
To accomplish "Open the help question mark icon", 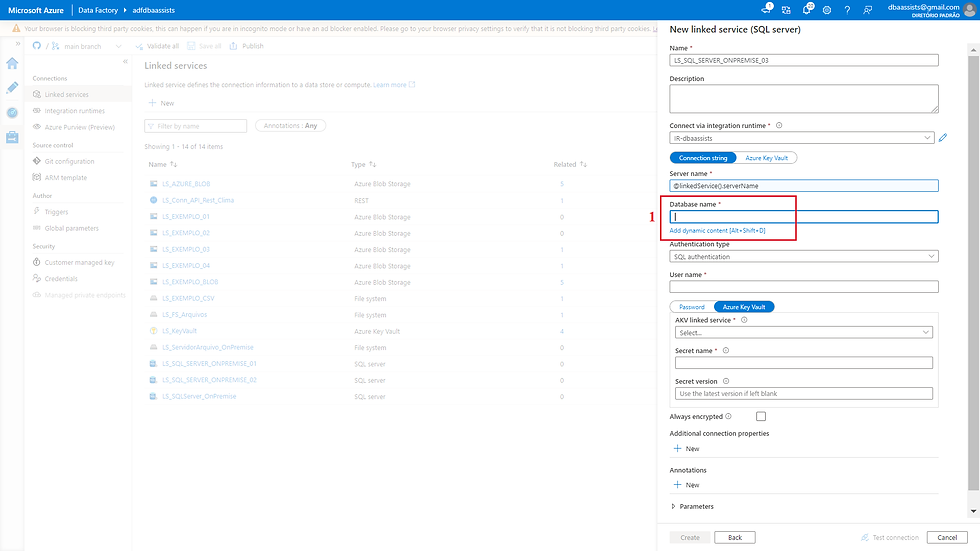I will pos(847,10).
